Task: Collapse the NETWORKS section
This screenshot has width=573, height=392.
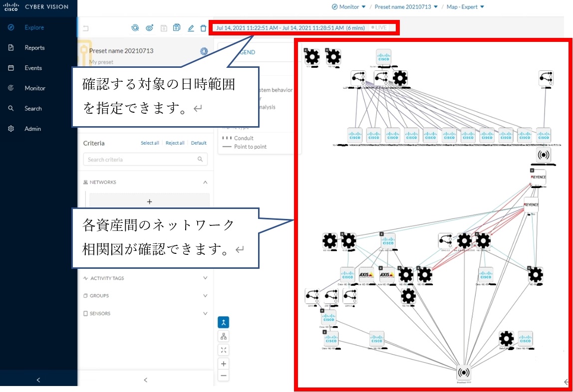Action: tap(205, 182)
